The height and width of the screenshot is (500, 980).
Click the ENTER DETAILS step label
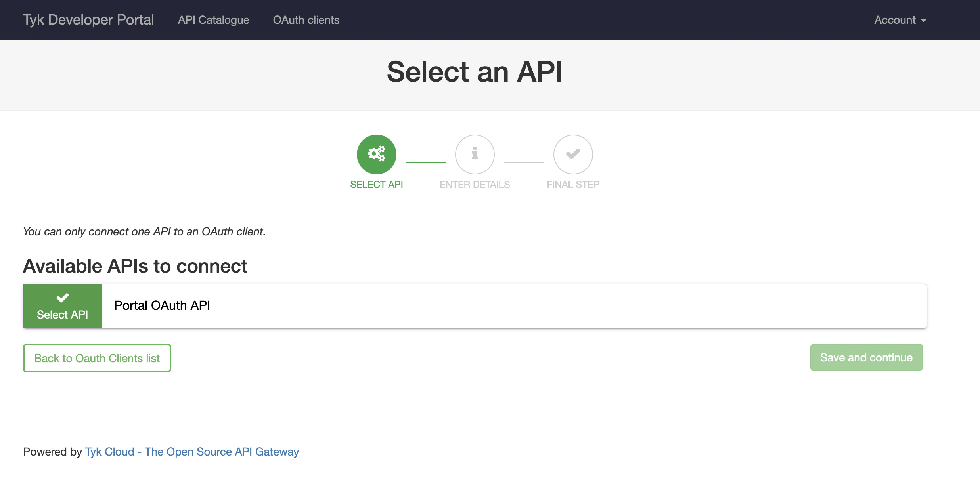click(475, 184)
